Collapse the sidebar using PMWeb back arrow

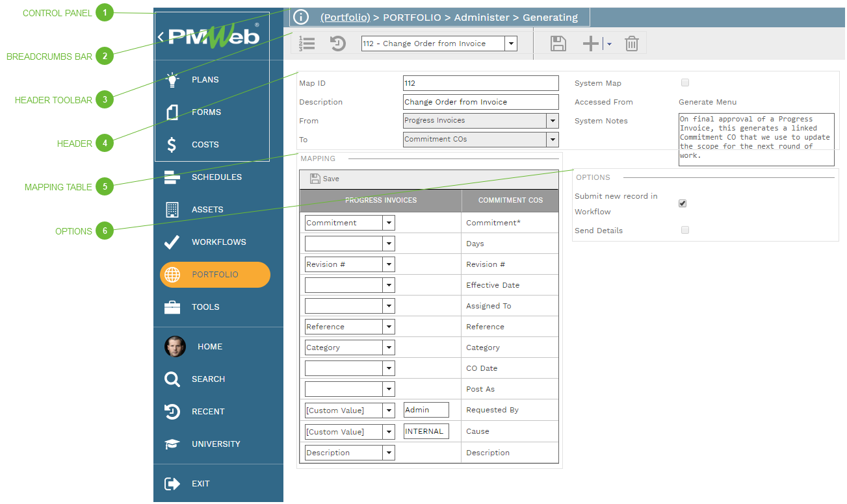161,37
